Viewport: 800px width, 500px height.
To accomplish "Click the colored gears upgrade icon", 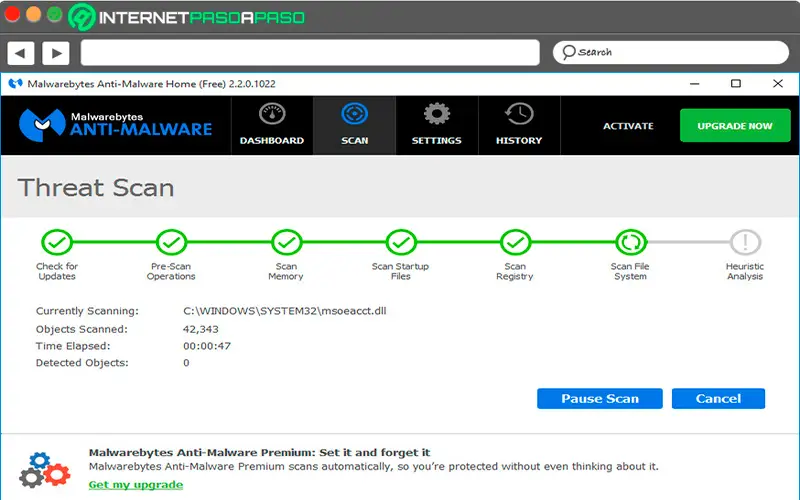I will click(44, 470).
